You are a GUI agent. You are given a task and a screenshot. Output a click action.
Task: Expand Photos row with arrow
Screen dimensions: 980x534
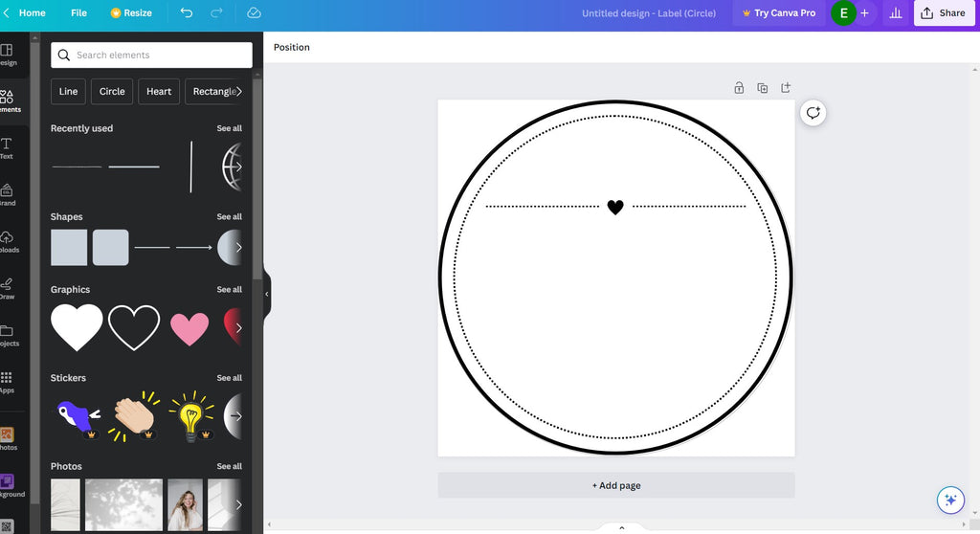coord(238,504)
